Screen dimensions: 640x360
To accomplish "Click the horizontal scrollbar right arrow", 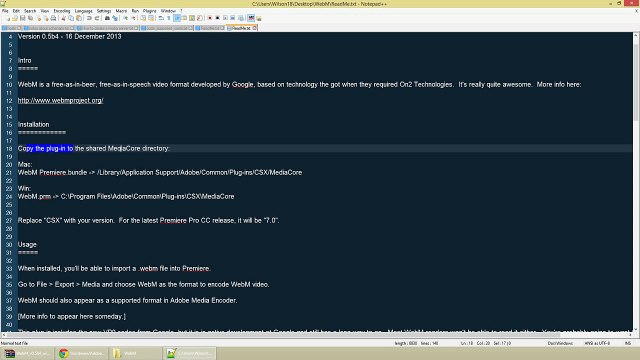I will tap(630, 335).
